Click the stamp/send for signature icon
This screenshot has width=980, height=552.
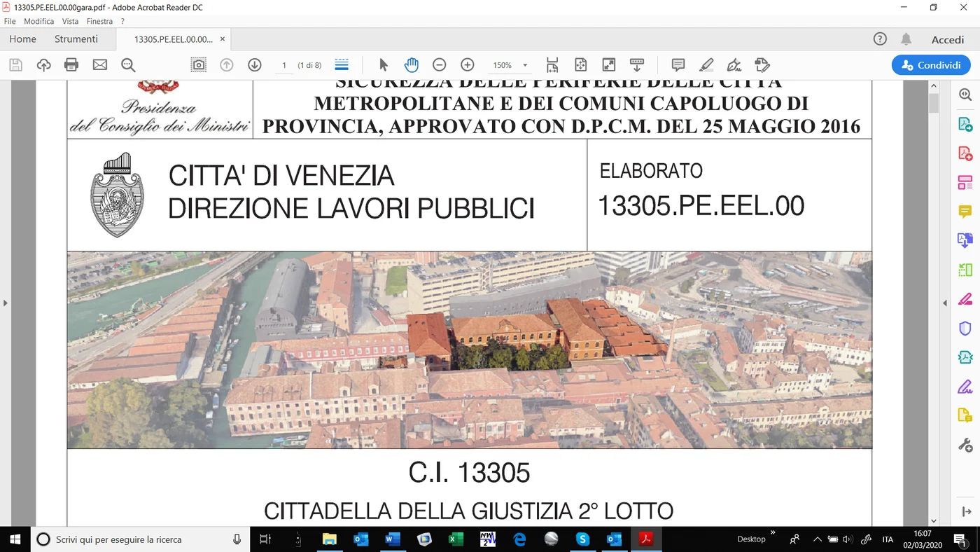point(762,65)
